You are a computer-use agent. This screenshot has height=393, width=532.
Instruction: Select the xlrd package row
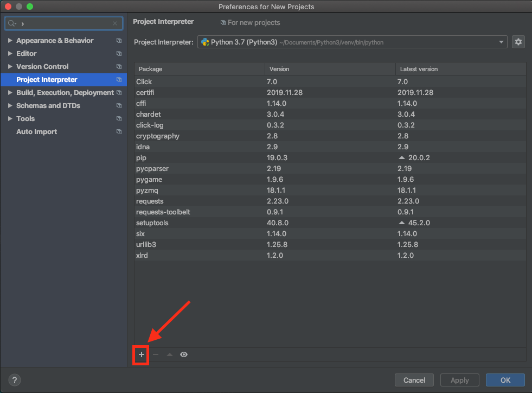[330, 256]
